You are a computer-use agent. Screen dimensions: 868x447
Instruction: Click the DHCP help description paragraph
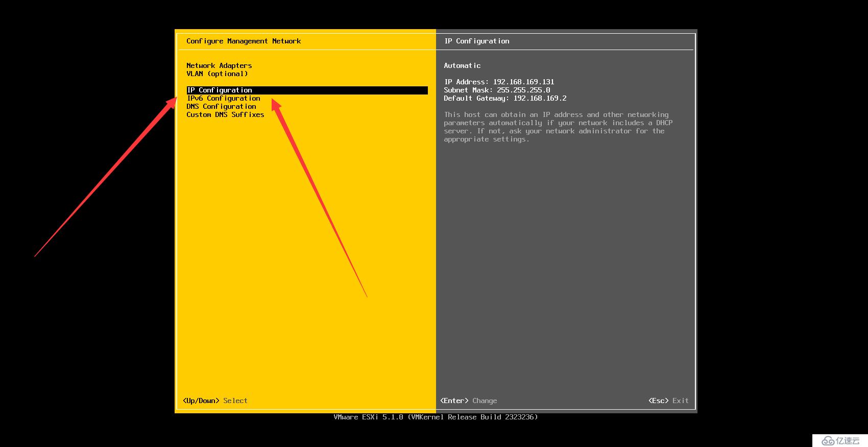tap(558, 127)
